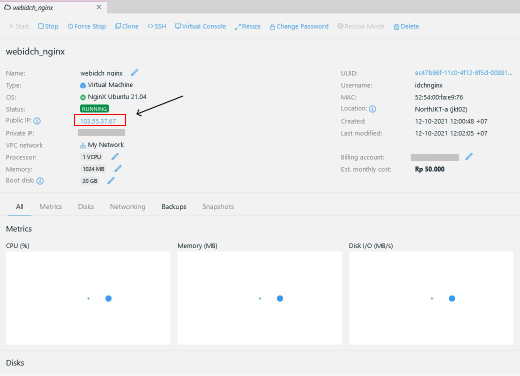Select the Rp 50.000 monthly cost
Viewport: 520px width, 376px height.
tap(429, 169)
